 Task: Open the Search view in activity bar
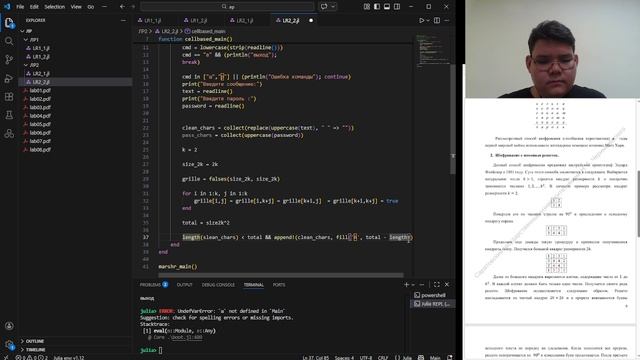click(x=9, y=41)
